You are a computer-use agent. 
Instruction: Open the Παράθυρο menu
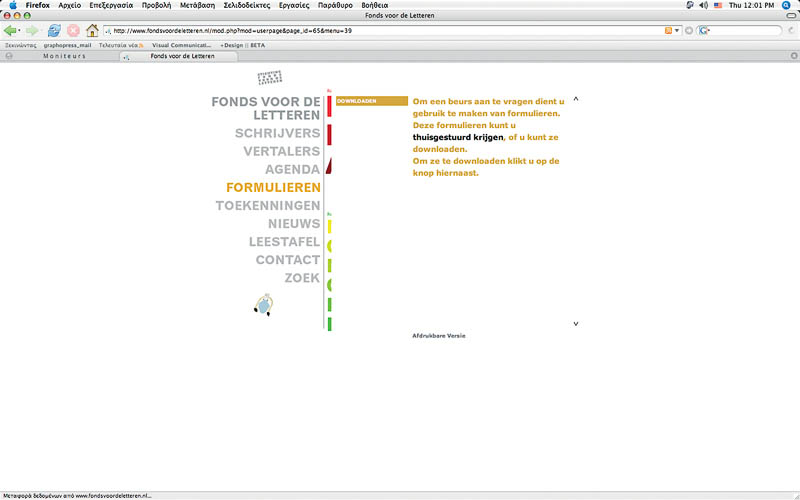[x=335, y=5]
